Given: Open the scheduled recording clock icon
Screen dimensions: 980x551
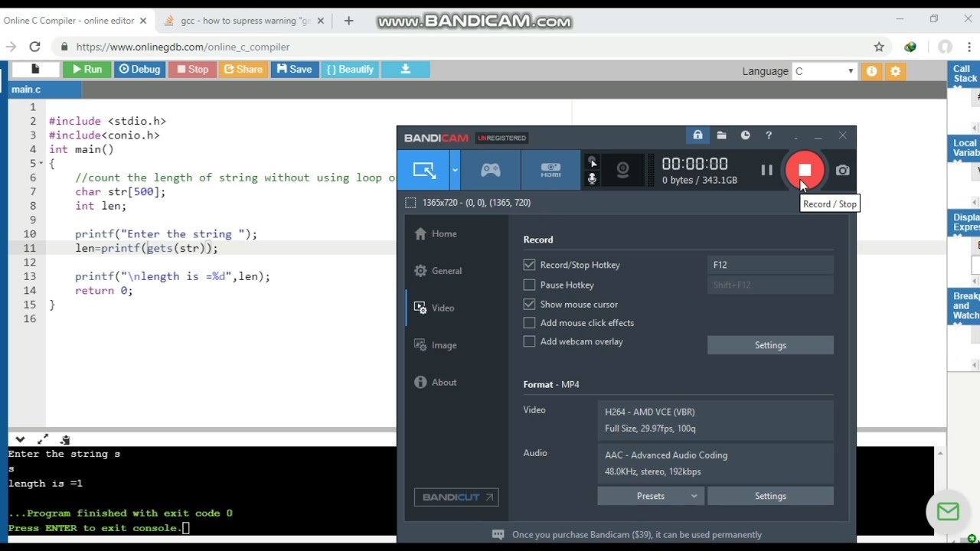Looking at the screenshot, I should [x=745, y=135].
